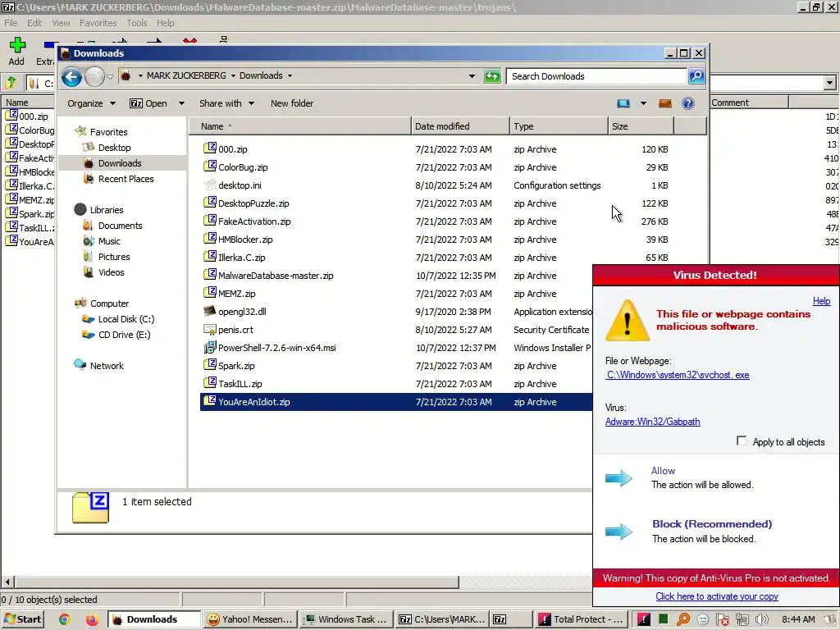Open Recent Places in Favorites

coord(126,179)
